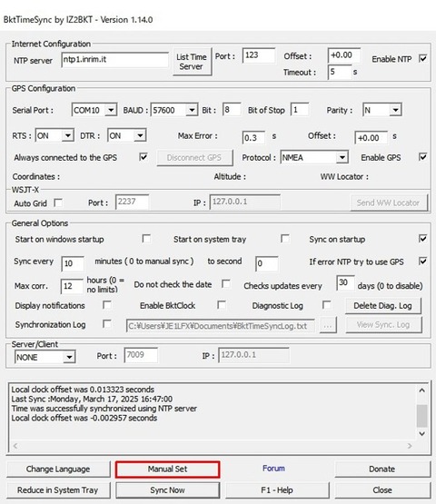Image resolution: width=436 pixels, height=504 pixels.
Task: Enable the Auto Grid checkbox
Action: click(x=58, y=203)
